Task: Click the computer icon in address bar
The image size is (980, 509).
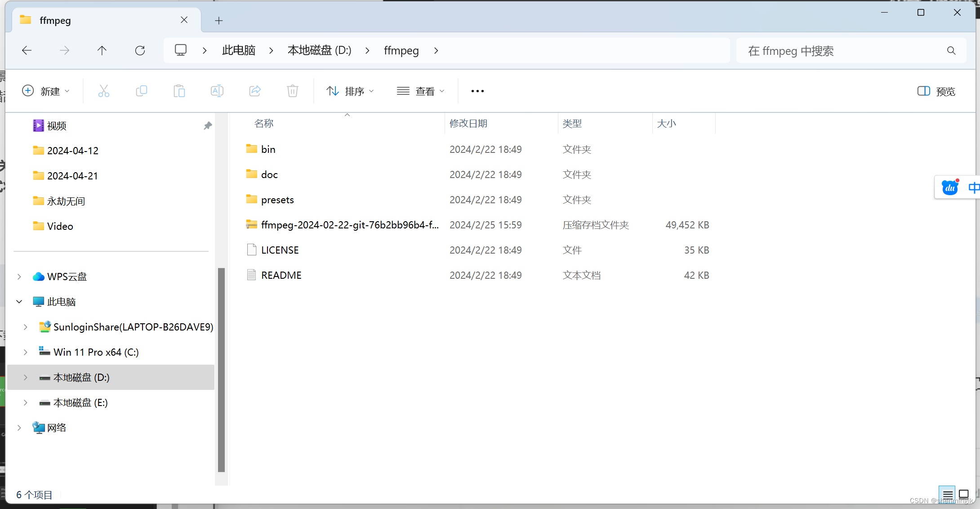Action: coord(181,50)
